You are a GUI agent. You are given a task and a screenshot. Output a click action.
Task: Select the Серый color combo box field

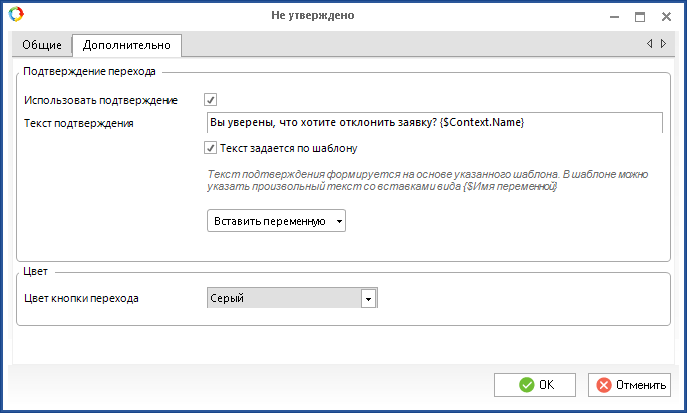pos(283,298)
